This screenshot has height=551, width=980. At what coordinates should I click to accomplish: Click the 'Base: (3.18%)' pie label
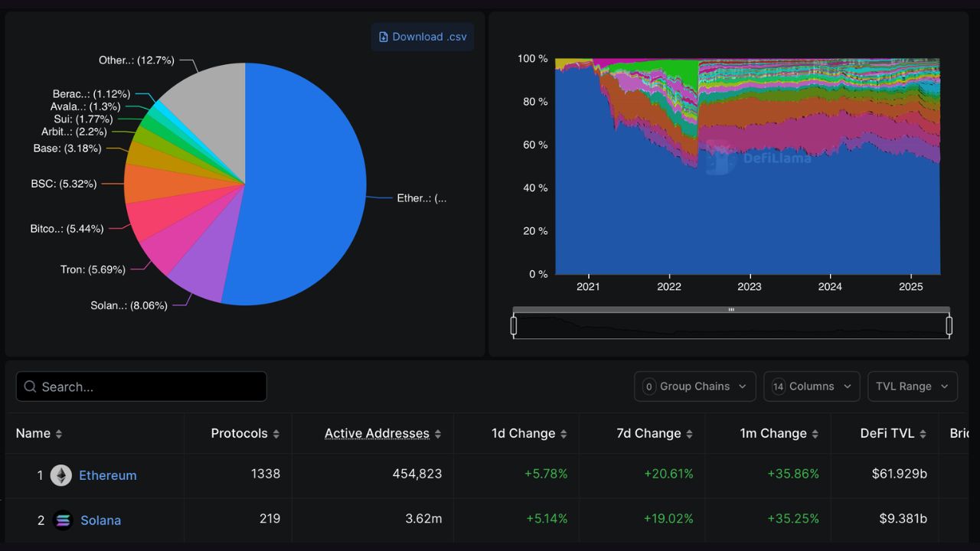pyautogui.click(x=67, y=148)
